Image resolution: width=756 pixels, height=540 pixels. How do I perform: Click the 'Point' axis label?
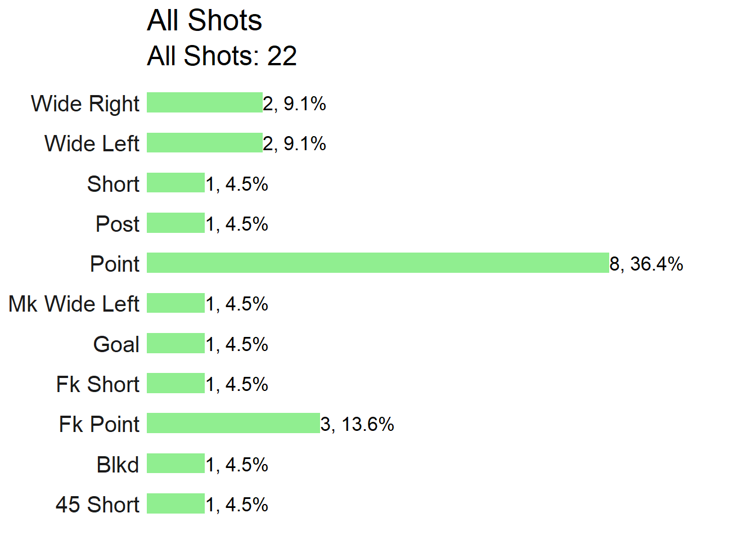point(115,263)
